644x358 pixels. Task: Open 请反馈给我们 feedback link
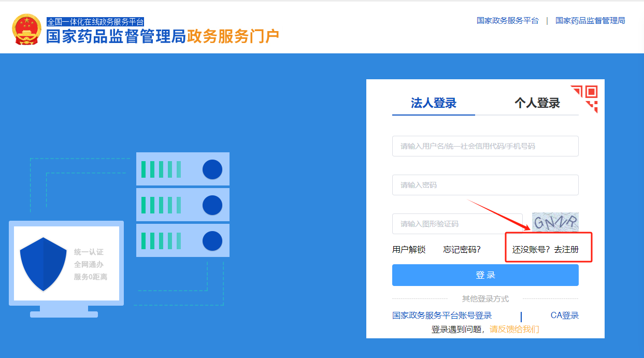pos(514,329)
